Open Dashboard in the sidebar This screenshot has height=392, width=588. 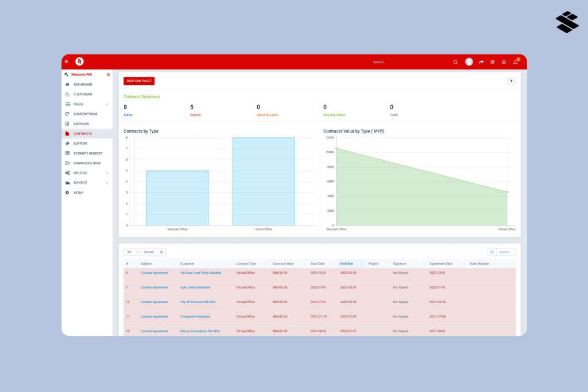(x=83, y=85)
